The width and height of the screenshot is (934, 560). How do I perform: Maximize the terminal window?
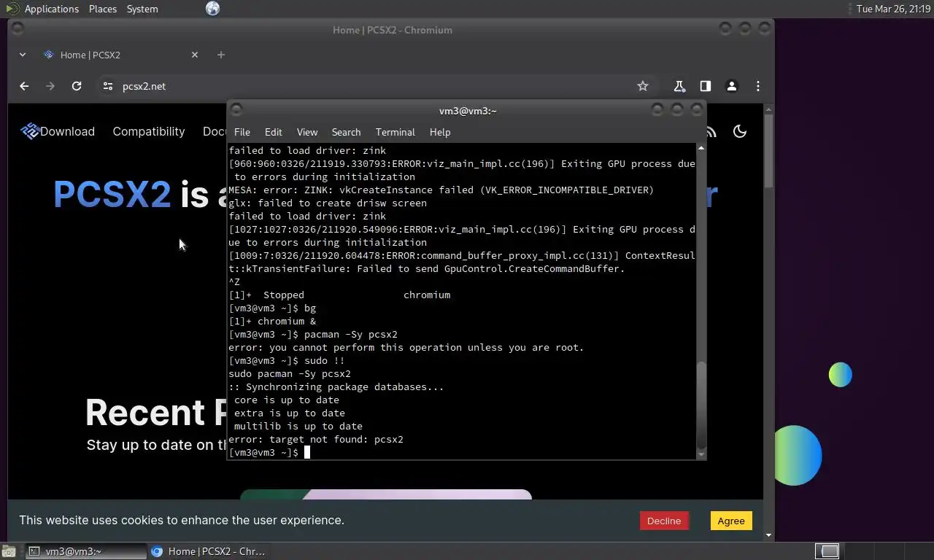677,110
